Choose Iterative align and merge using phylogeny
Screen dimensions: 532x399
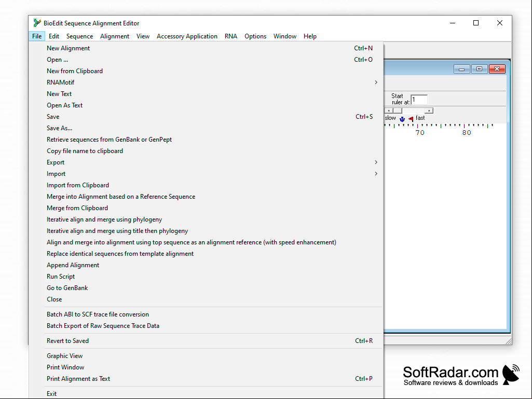(206, 219)
